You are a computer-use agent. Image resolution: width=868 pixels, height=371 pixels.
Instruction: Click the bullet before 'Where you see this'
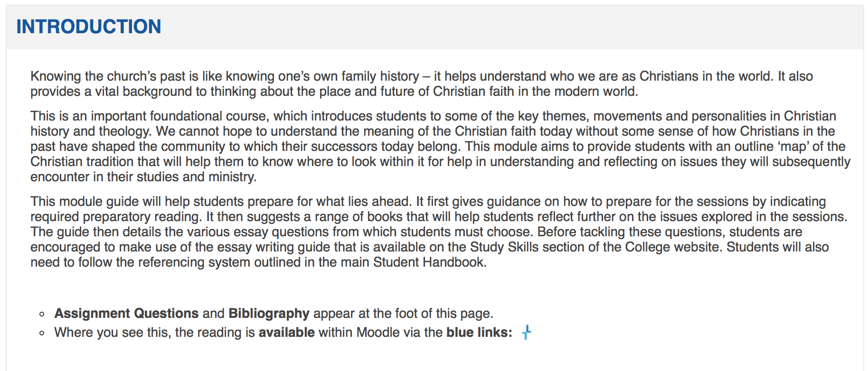(42, 333)
